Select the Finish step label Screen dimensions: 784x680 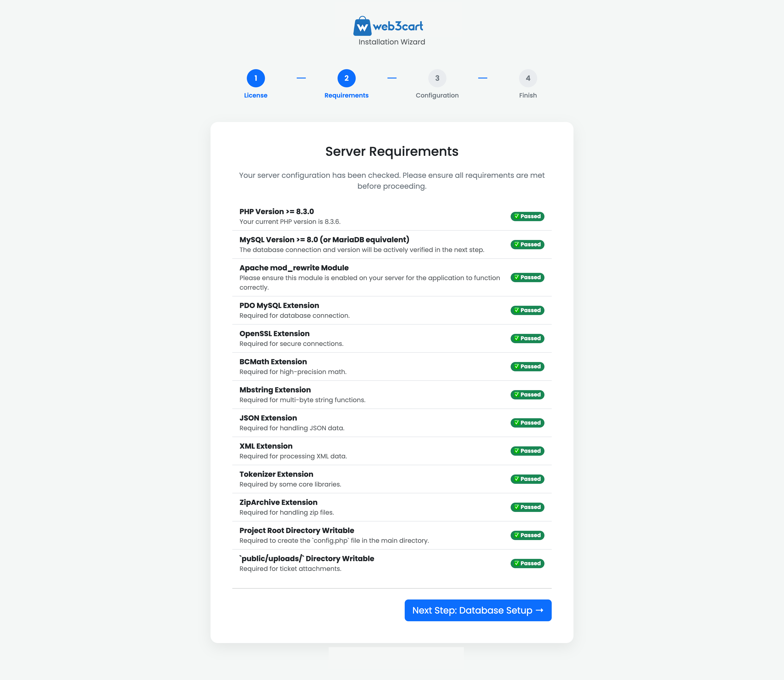coord(527,95)
